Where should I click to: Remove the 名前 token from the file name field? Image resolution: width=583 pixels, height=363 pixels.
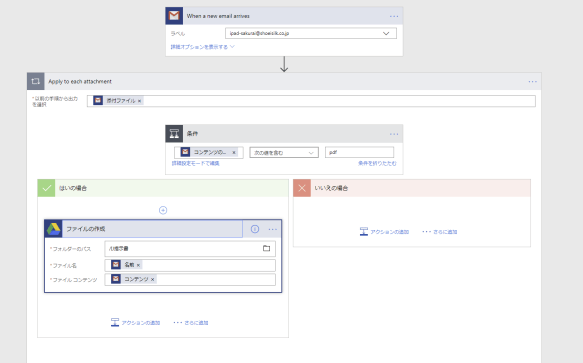138,265
